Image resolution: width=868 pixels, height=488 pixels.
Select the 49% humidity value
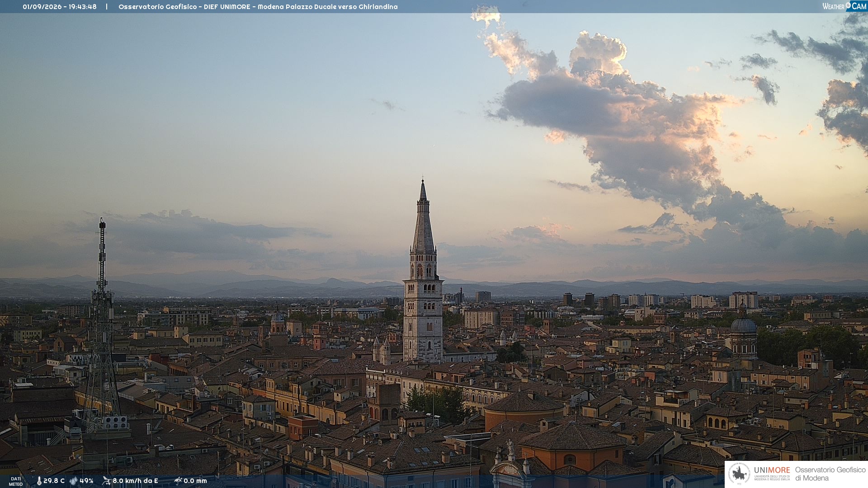[x=86, y=481]
